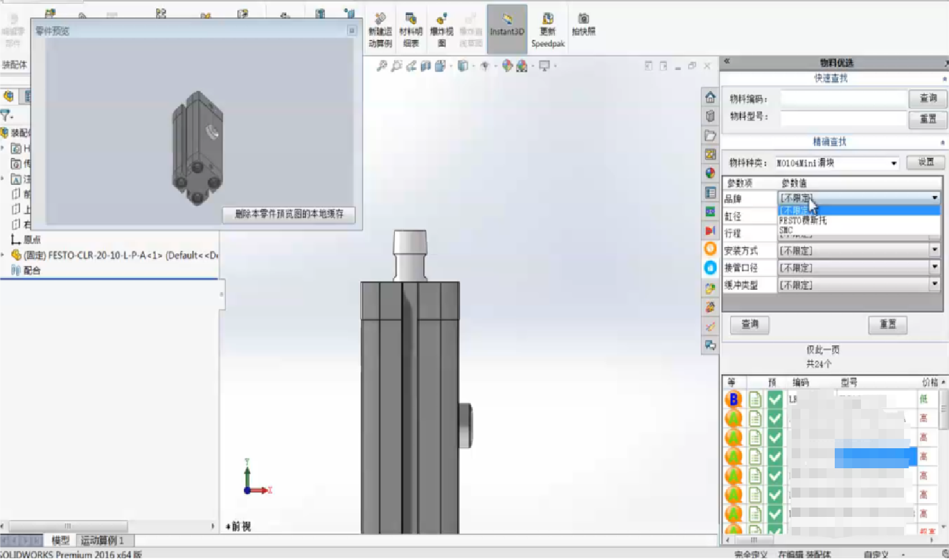Viewport: 949px width, 560px height.
Task: Open Hide/Show Items icon
Action: pos(485,66)
